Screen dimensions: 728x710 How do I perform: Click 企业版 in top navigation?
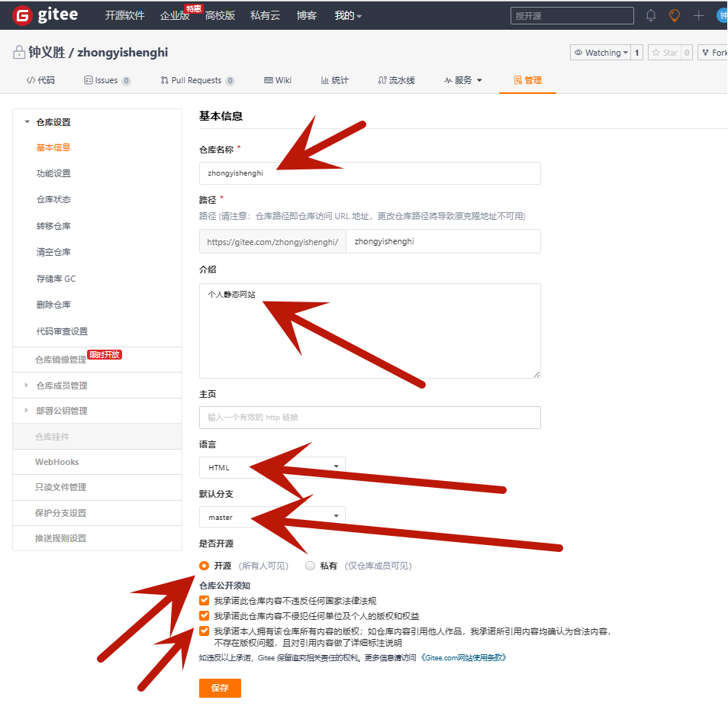[x=175, y=16]
